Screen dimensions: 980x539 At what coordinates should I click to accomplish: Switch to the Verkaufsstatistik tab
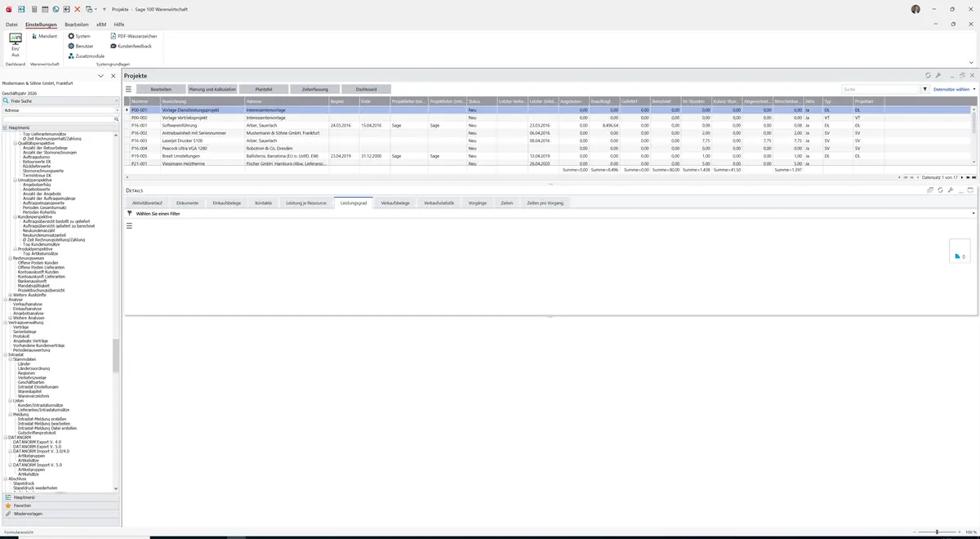(x=439, y=203)
